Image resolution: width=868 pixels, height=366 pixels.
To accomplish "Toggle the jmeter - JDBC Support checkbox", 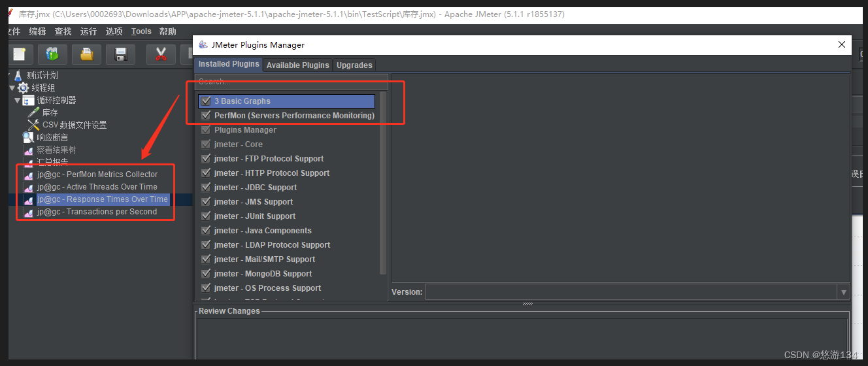I will tap(206, 188).
